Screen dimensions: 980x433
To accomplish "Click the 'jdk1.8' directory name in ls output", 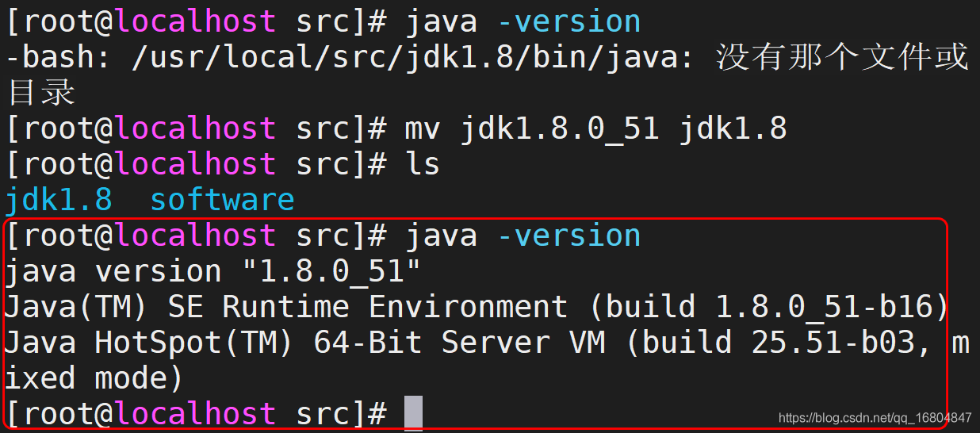I will pos(59,200).
